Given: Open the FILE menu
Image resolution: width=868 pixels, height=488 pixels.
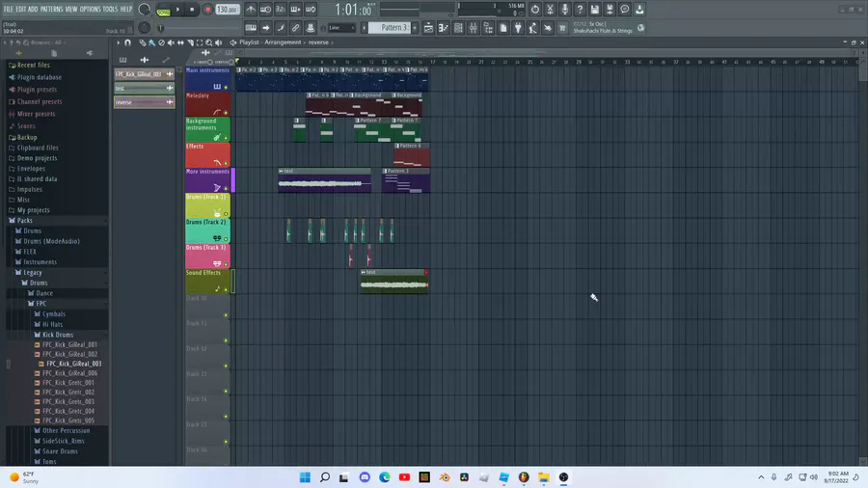Looking at the screenshot, I should [9, 10].
